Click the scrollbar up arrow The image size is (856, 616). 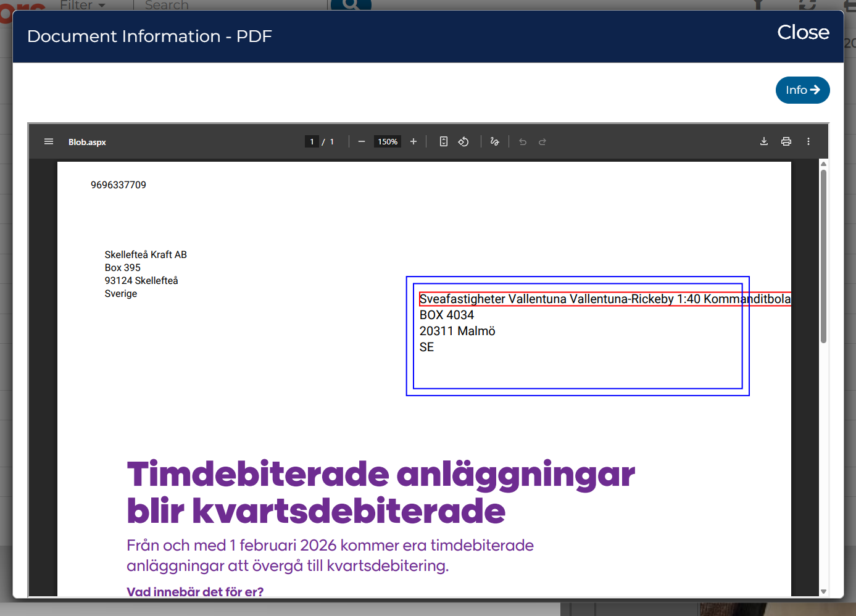[823, 164]
